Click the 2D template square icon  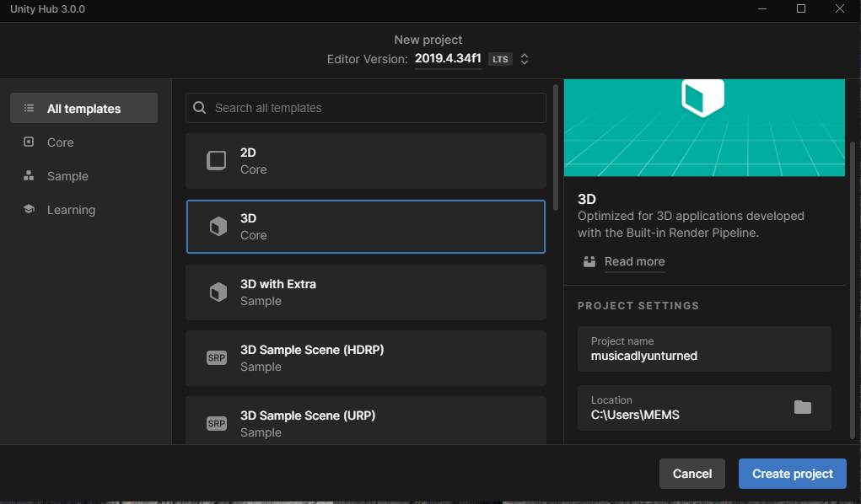(x=217, y=160)
